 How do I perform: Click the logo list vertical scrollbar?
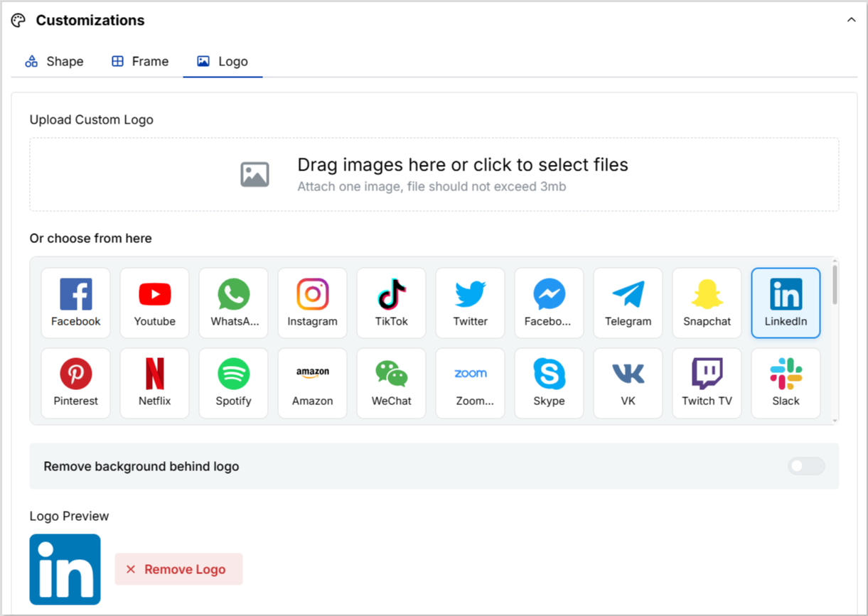click(835, 284)
